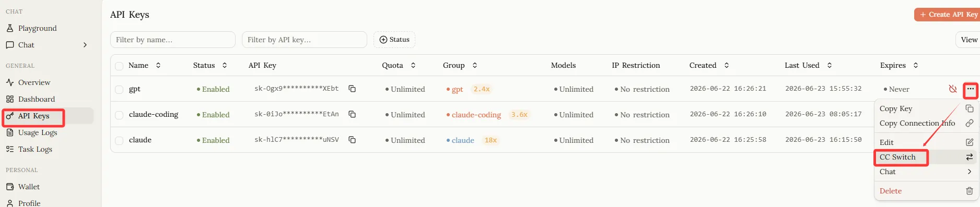
Task: Copy the gpt row API key
Action: pyautogui.click(x=352, y=89)
